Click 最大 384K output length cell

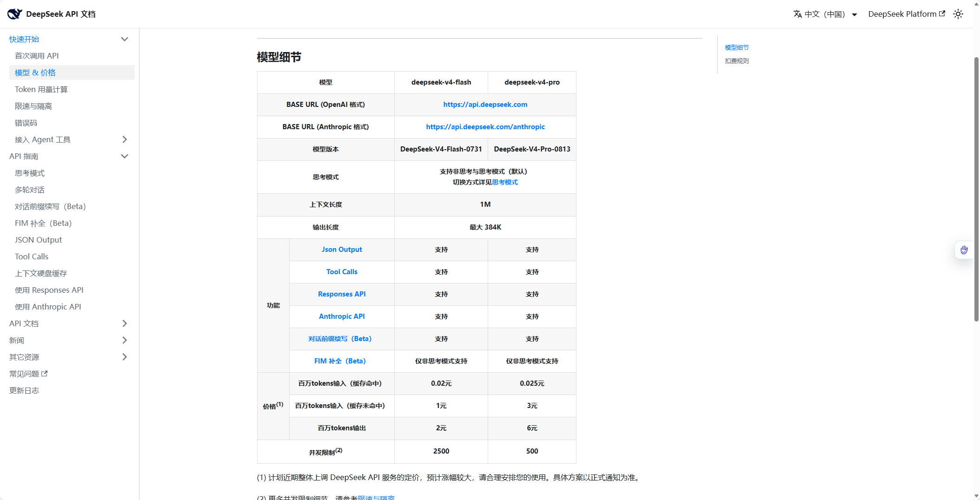click(x=485, y=227)
